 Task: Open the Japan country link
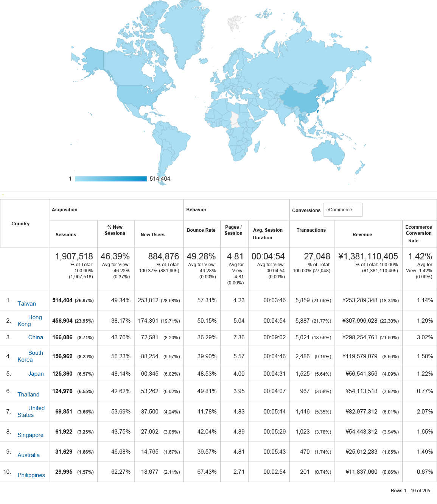click(36, 374)
